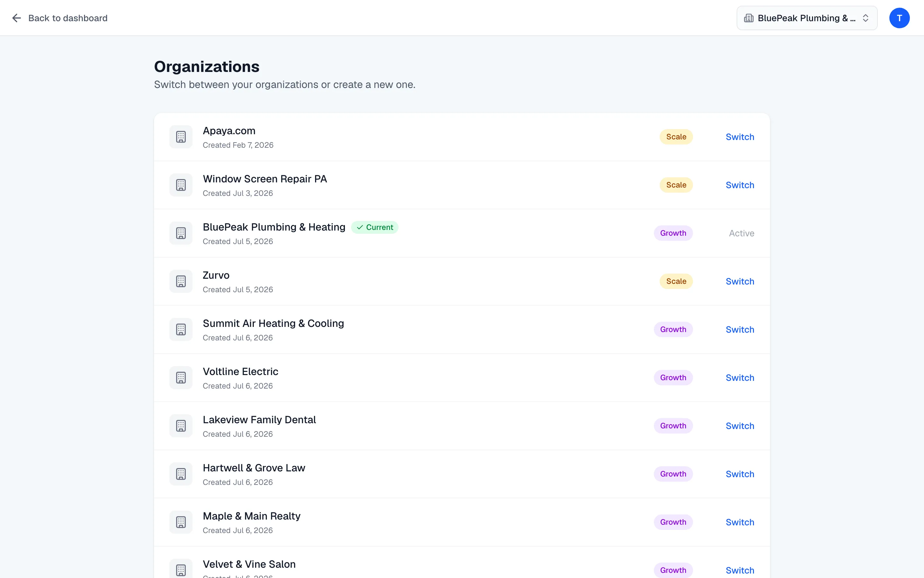Viewport: 924px width, 578px height.
Task: Click the back arrow icon
Action: click(x=16, y=18)
